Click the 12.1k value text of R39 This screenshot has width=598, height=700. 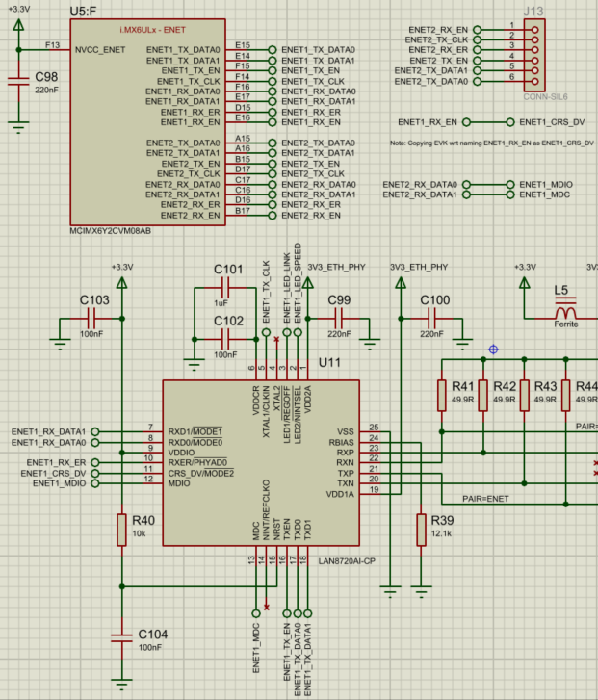(x=441, y=533)
